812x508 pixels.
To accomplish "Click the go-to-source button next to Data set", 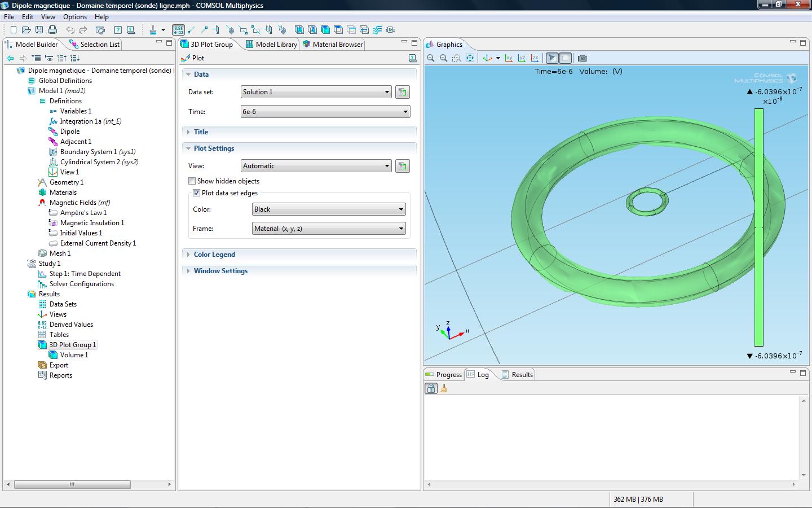I will (x=403, y=92).
